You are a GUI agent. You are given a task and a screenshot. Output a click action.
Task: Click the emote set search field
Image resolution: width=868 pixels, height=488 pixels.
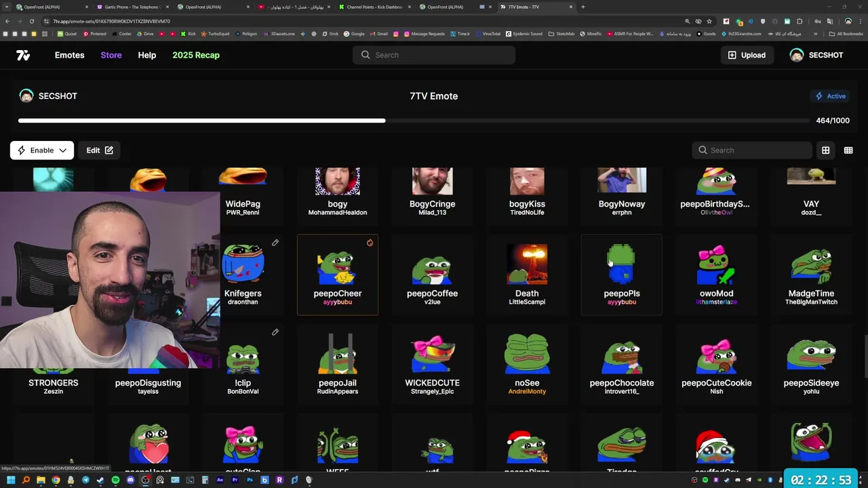pyautogui.click(x=752, y=150)
